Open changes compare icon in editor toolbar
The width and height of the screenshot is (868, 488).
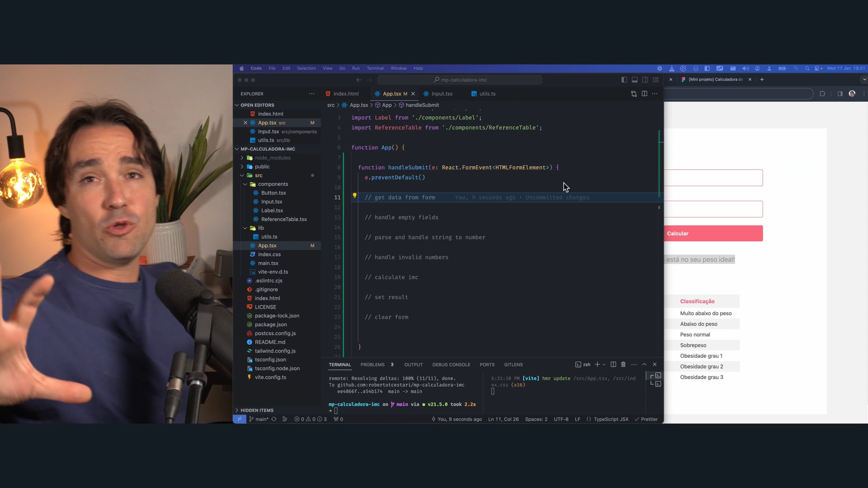pos(634,94)
